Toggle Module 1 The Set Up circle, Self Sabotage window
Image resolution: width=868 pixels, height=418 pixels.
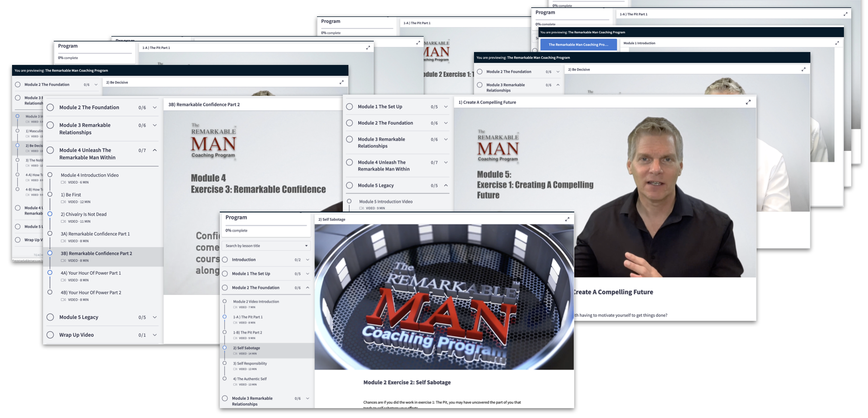point(225,274)
